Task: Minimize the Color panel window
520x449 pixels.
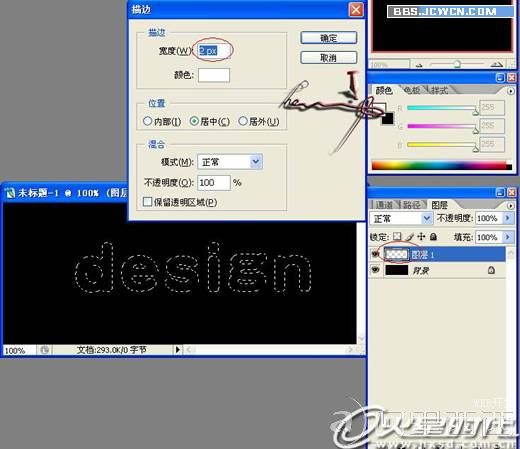Action: [x=500, y=78]
